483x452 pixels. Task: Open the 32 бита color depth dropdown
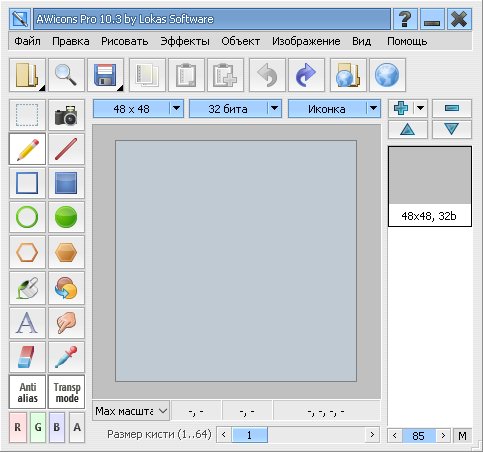[235, 109]
